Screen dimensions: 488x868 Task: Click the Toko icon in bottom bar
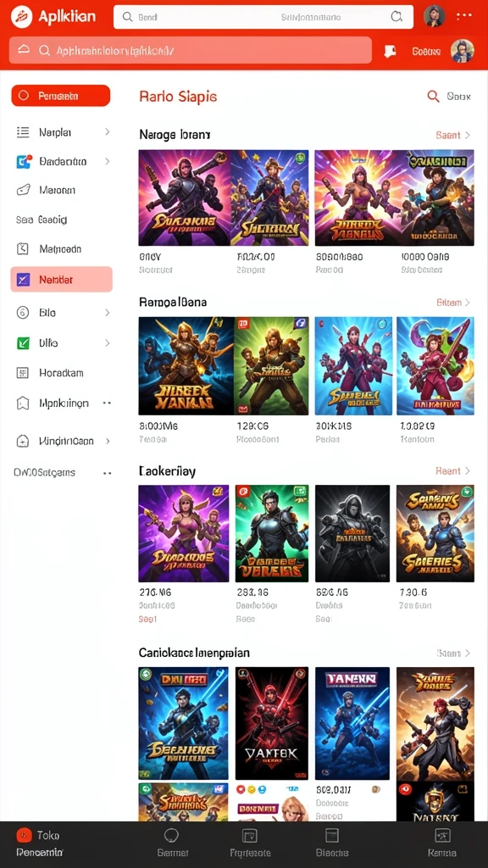click(24, 835)
